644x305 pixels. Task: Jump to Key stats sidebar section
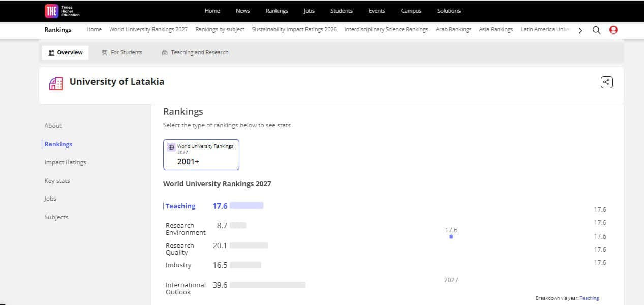click(57, 181)
